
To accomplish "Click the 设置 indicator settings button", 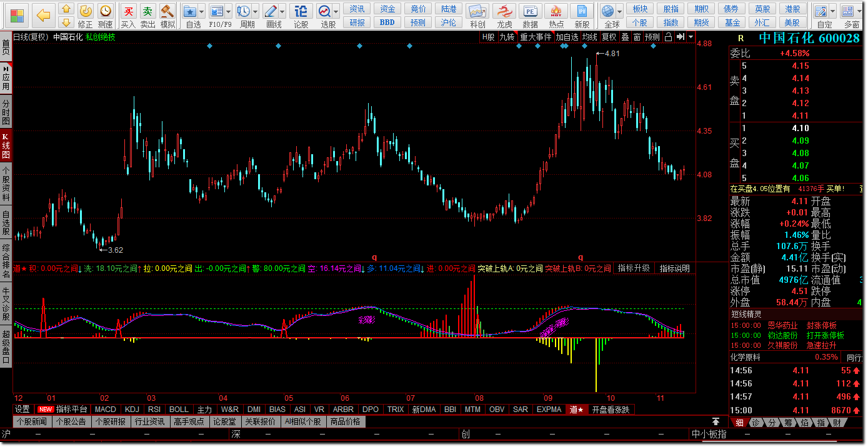I will pos(22,410).
